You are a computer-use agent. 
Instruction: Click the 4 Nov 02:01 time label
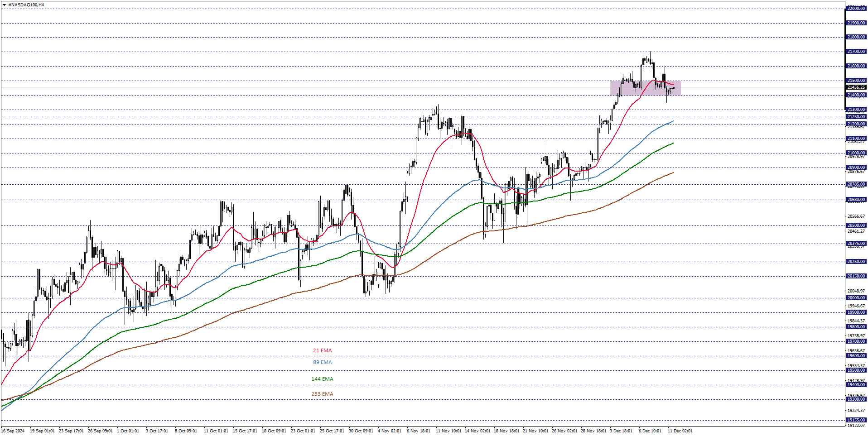pyautogui.click(x=390, y=431)
